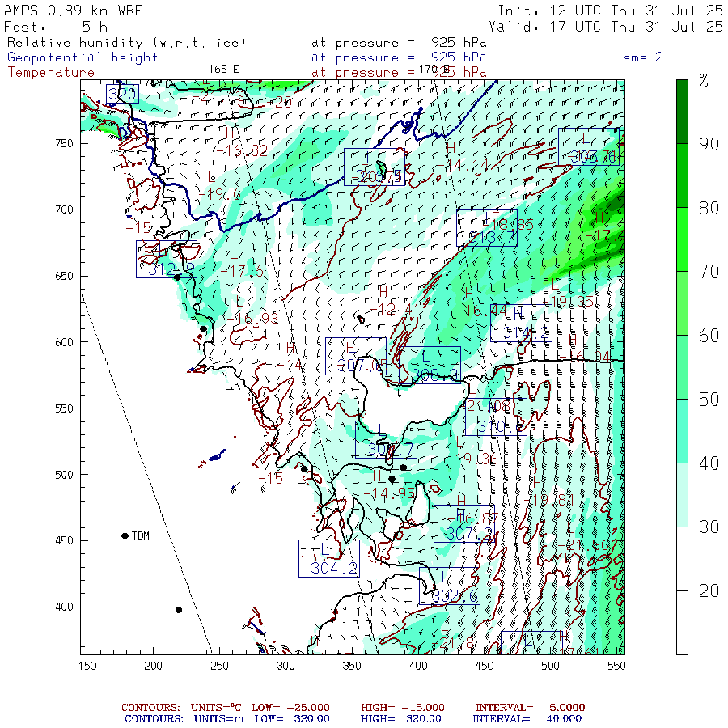Click the red legend 'HIGH= -15.000'

point(403,708)
